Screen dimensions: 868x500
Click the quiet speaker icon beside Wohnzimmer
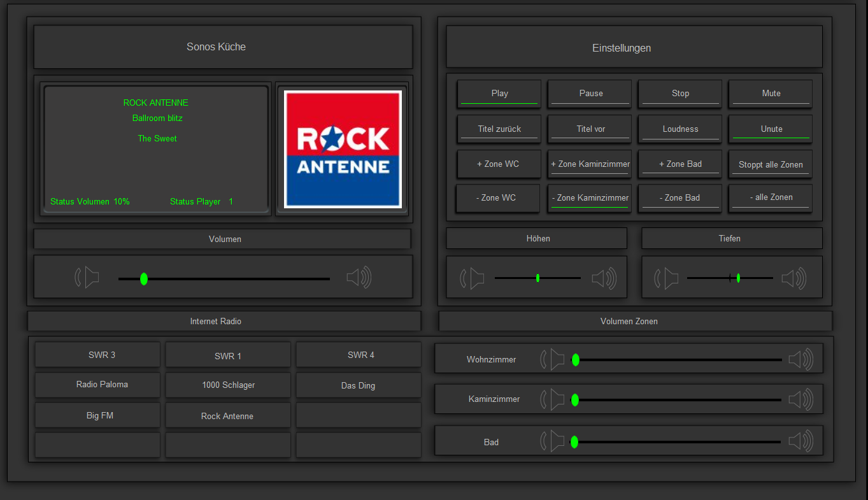pyautogui.click(x=552, y=359)
